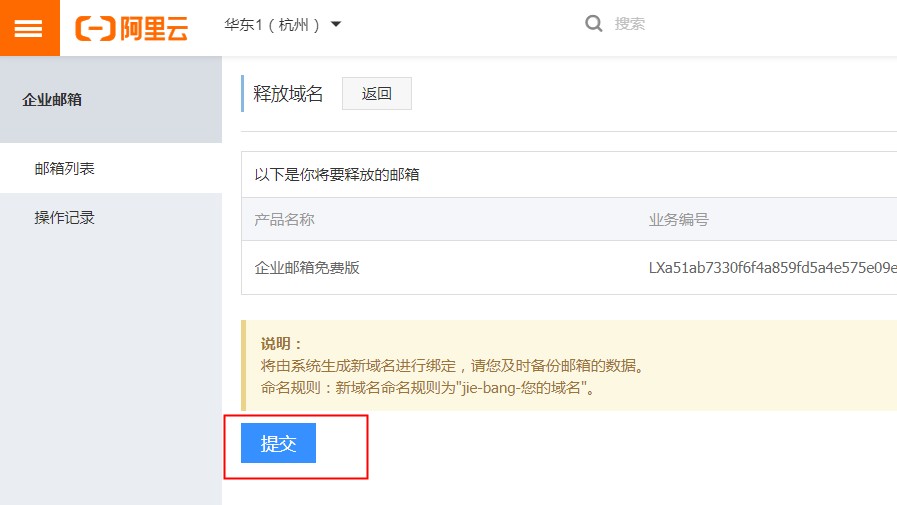
Task: Go to 操作记录 in the sidebar
Action: (65, 217)
